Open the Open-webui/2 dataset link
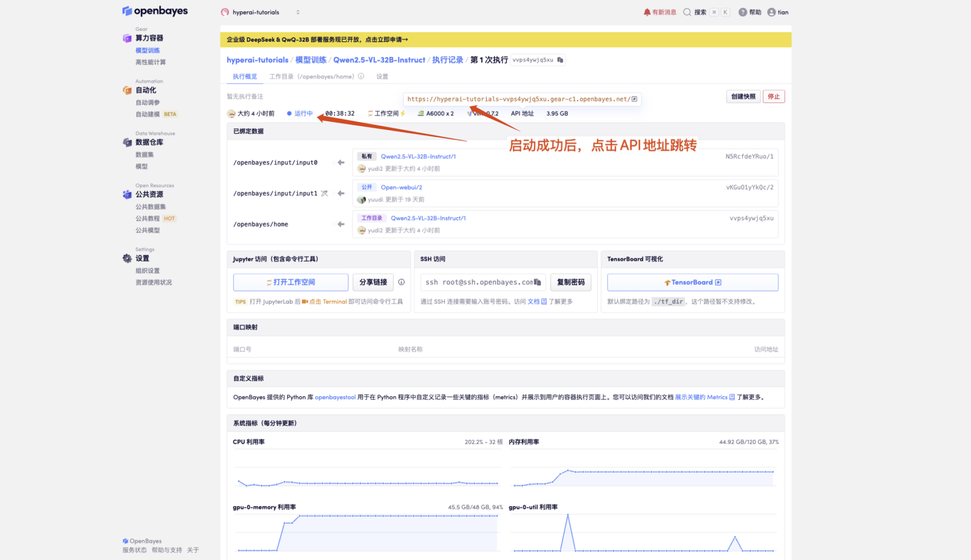This screenshot has width=971, height=560. tap(401, 187)
